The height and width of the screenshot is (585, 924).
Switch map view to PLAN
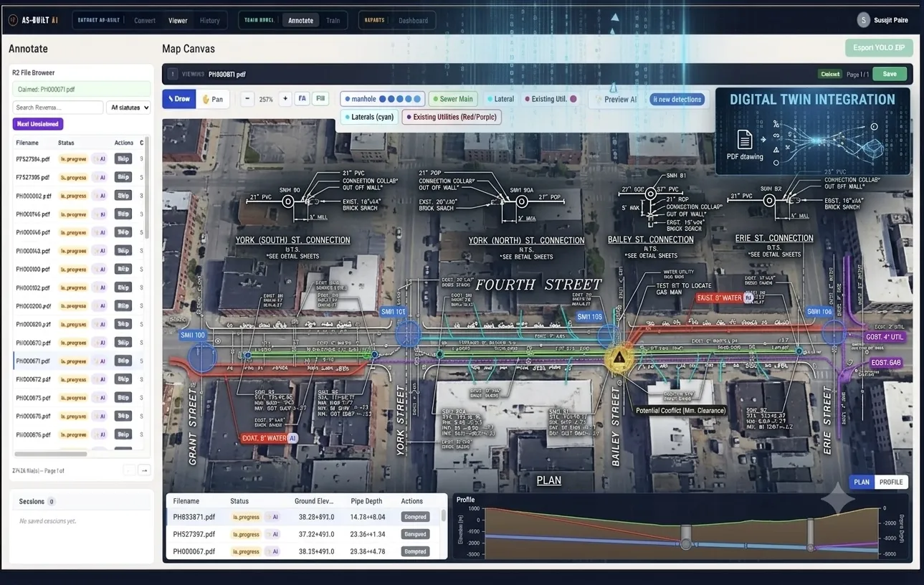tap(862, 482)
